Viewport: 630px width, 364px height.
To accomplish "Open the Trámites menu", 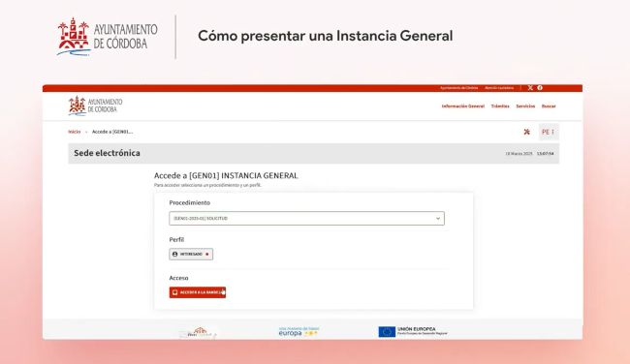I will point(500,106).
